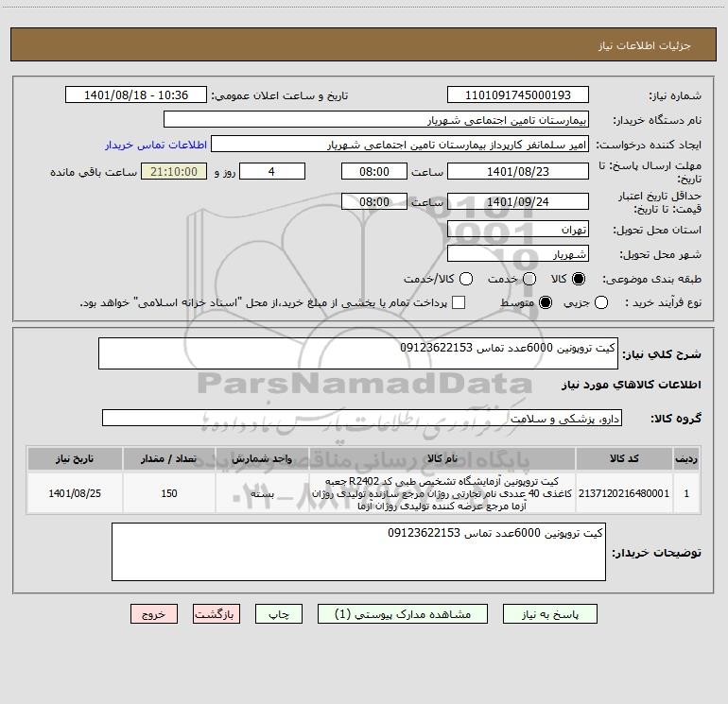Open مشاهده مدارک پیوستی (1) button
The height and width of the screenshot is (704, 728).
pos(403,614)
